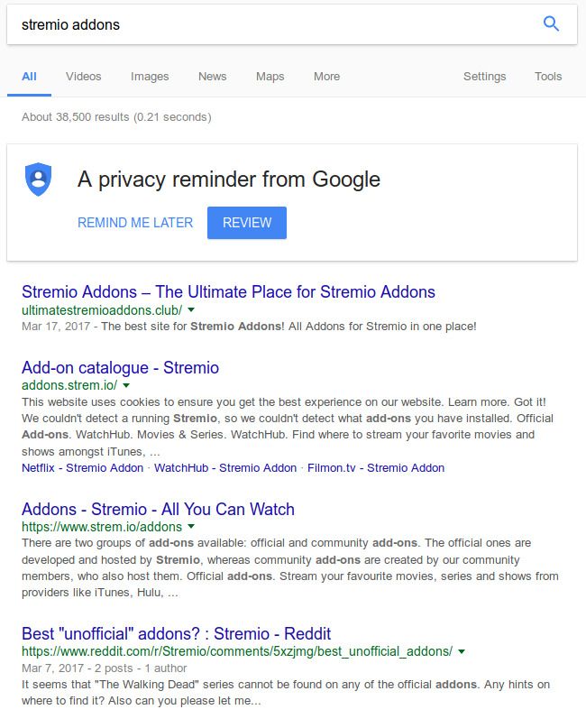Image resolution: width=586 pixels, height=728 pixels.
Task: Click the blue search magnifier icon
Action: (x=550, y=24)
